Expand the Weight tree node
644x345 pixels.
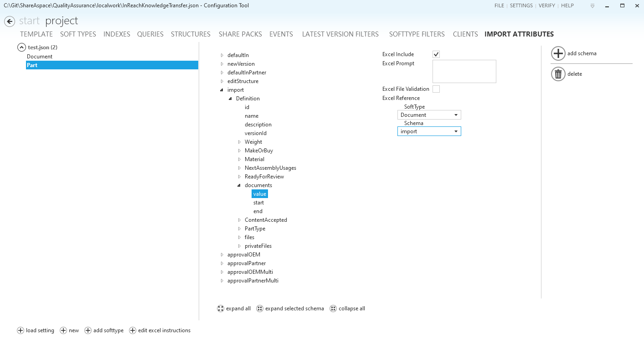tap(239, 142)
